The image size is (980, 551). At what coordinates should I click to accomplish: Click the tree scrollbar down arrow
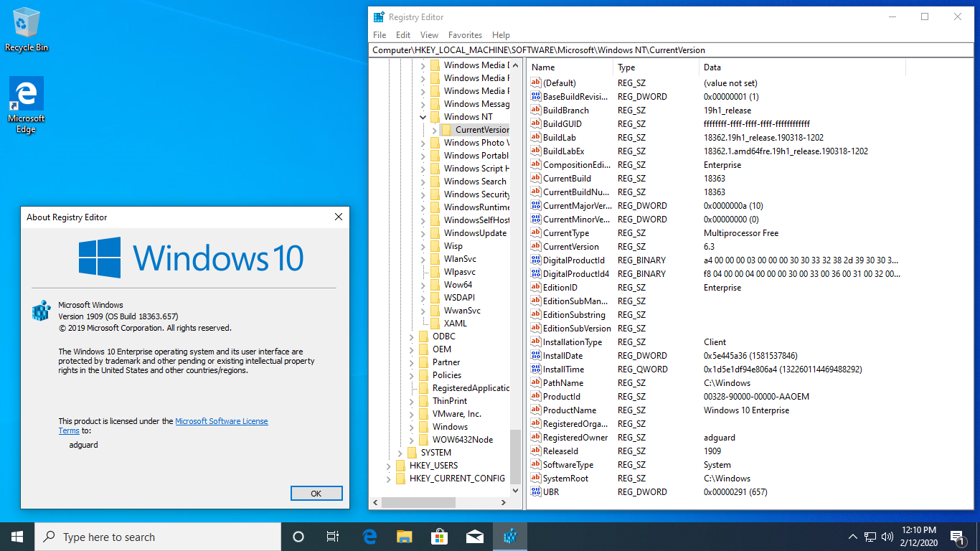click(515, 491)
